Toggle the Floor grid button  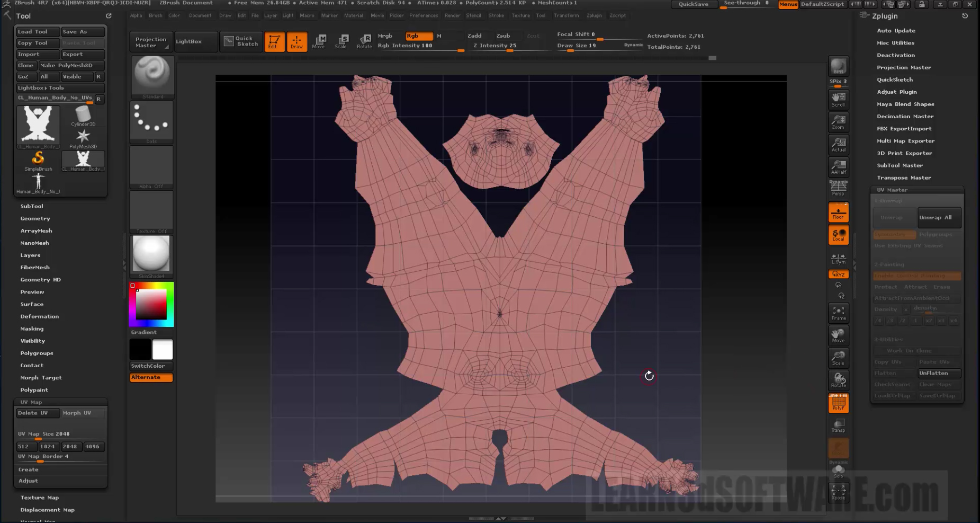pyautogui.click(x=838, y=212)
